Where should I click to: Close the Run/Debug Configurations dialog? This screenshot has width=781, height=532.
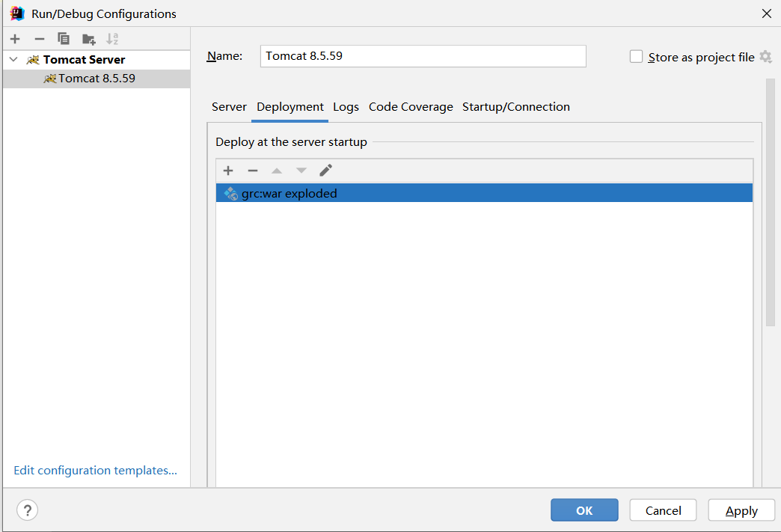point(767,14)
